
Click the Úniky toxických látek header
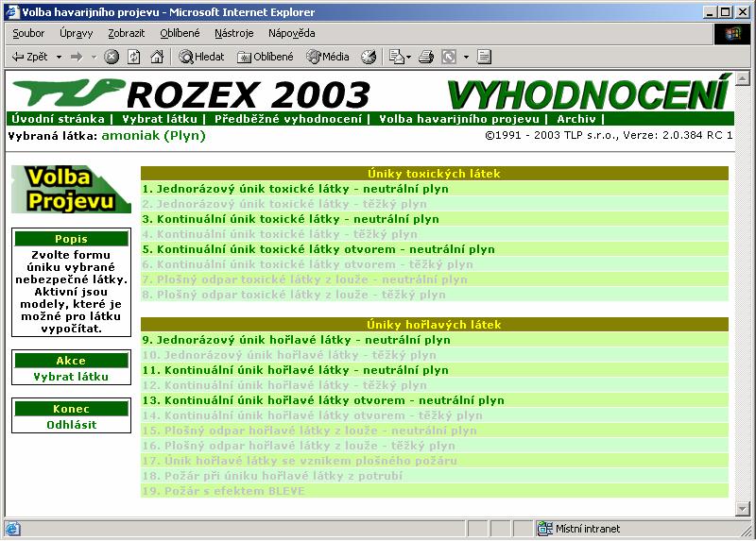(x=434, y=174)
